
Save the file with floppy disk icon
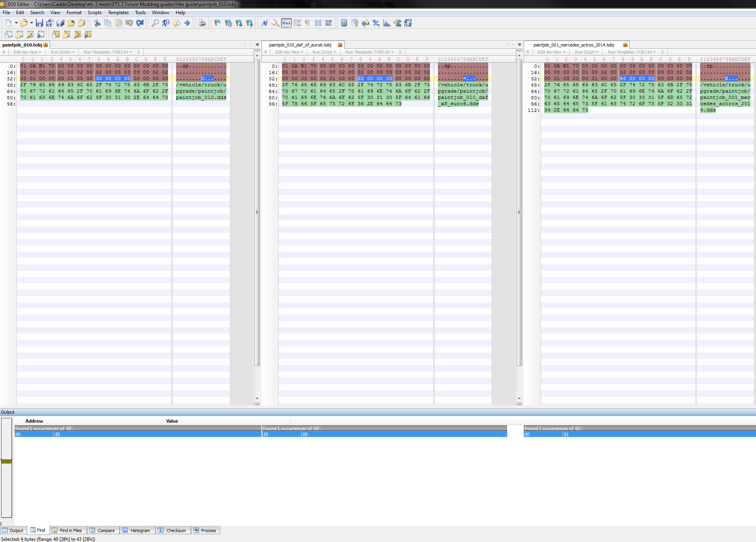coord(39,23)
